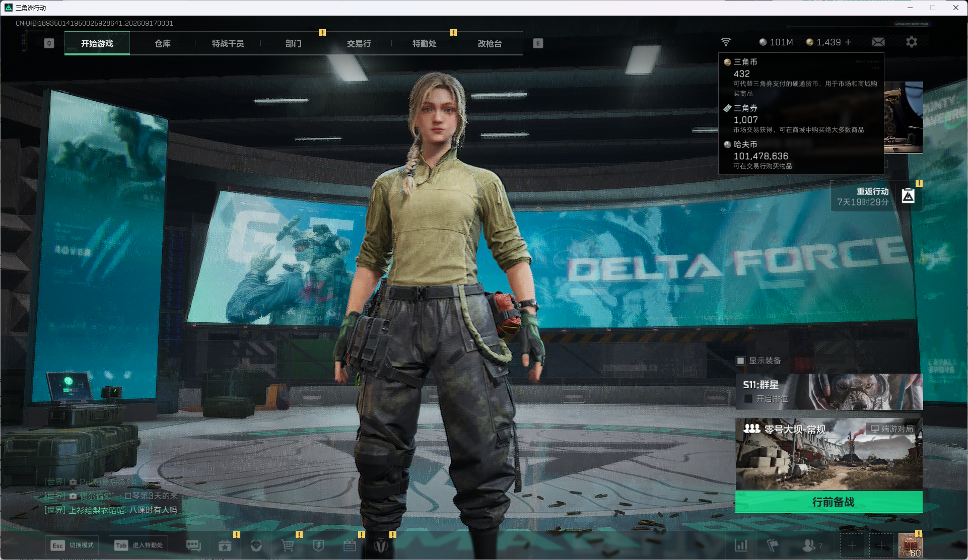The image size is (968, 560).
Task: Click the plus to add triangle coins
Action: 848,42
